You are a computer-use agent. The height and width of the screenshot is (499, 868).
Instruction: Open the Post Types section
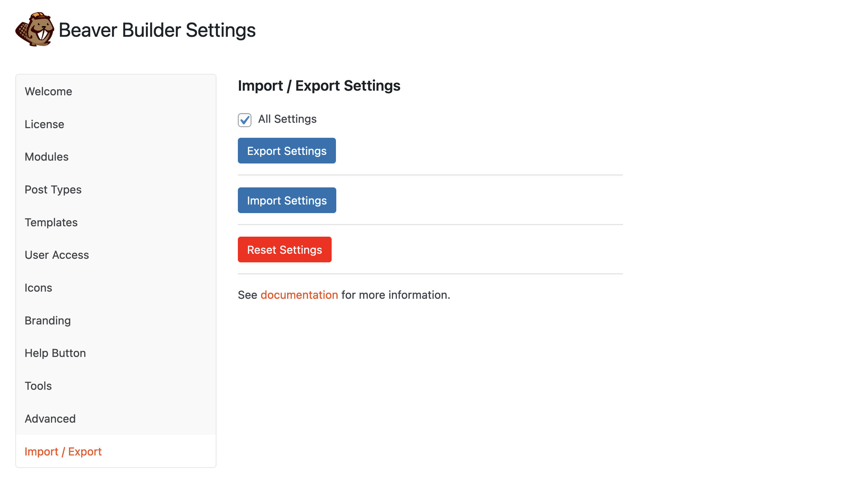coord(53,189)
